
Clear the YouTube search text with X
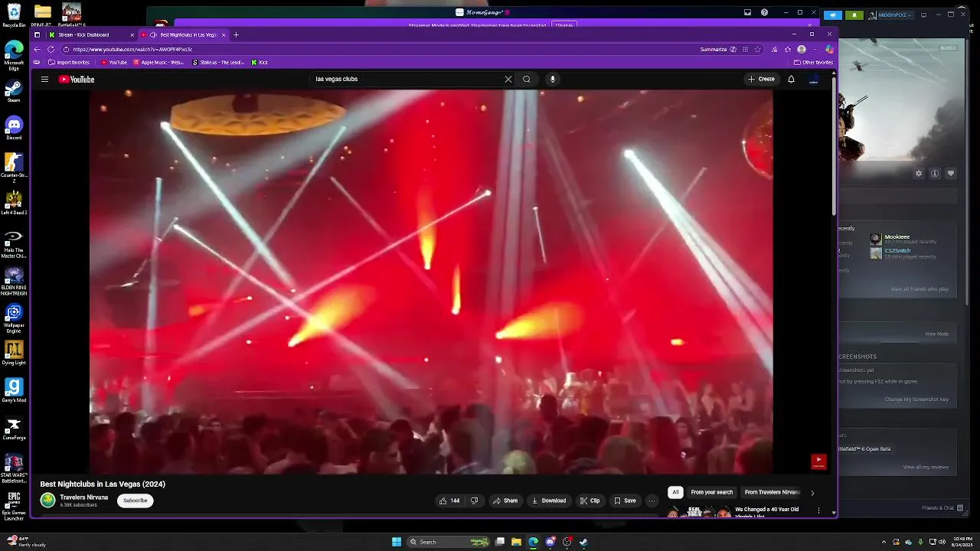coord(508,79)
